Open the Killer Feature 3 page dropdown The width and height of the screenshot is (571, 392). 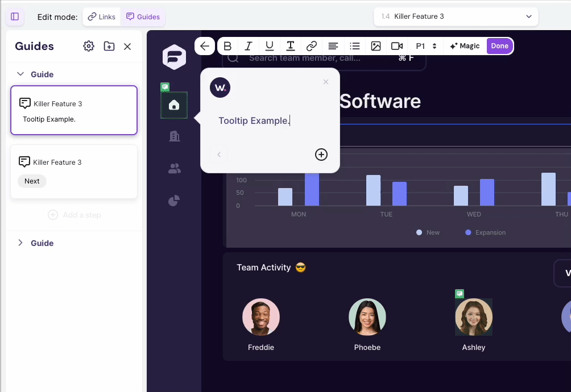tap(456, 16)
